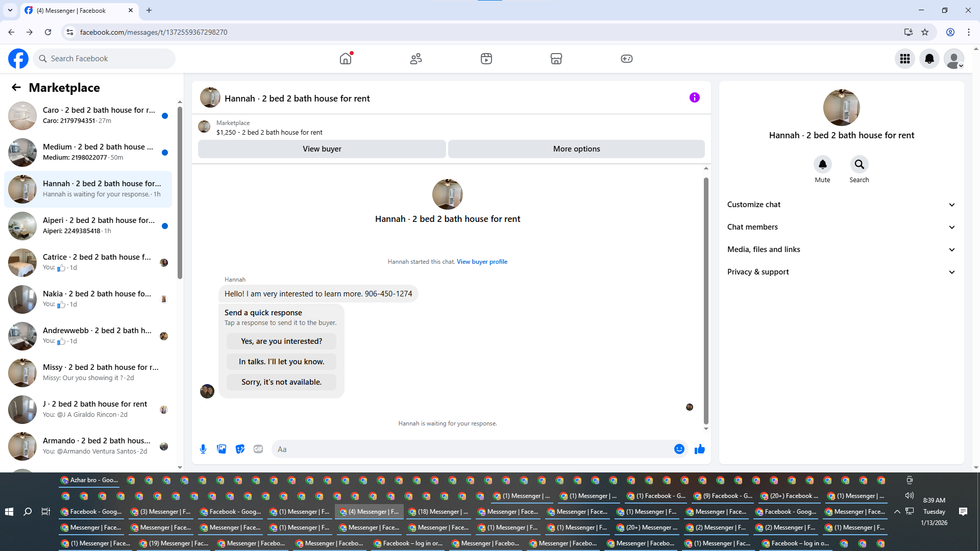Open the emoji picker in message box
The image size is (980, 551).
pos(679,449)
